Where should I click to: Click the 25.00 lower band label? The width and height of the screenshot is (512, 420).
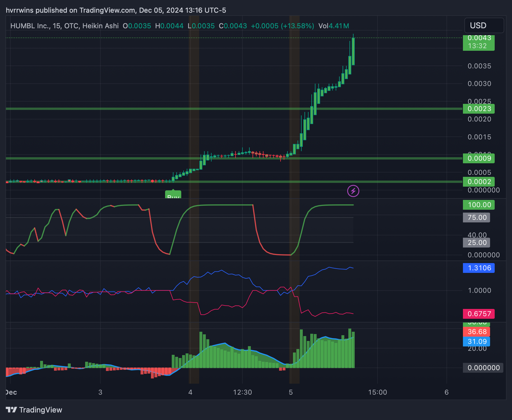click(x=477, y=243)
